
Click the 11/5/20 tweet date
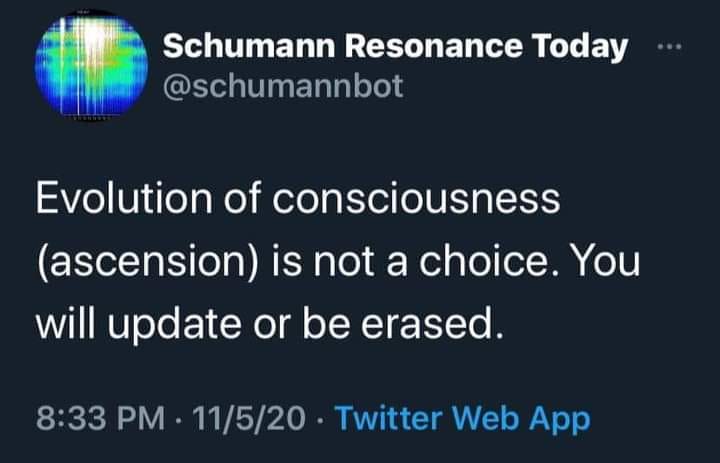(x=252, y=417)
